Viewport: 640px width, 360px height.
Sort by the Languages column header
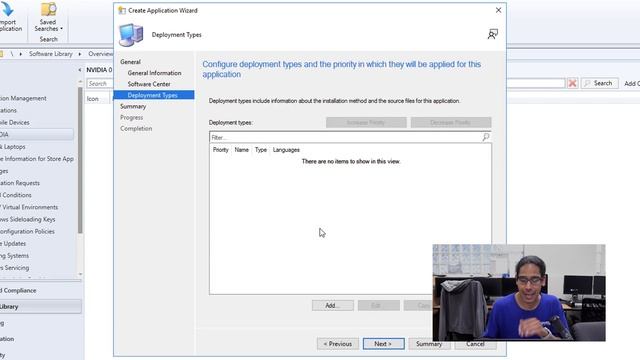[x=286, y=150]
